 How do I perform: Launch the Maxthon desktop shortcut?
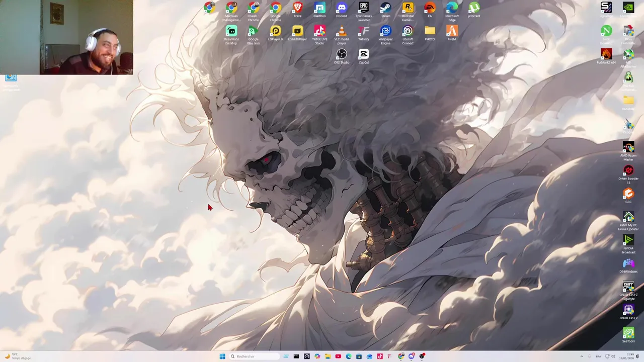pyautogui.click(x=319, y=10)
